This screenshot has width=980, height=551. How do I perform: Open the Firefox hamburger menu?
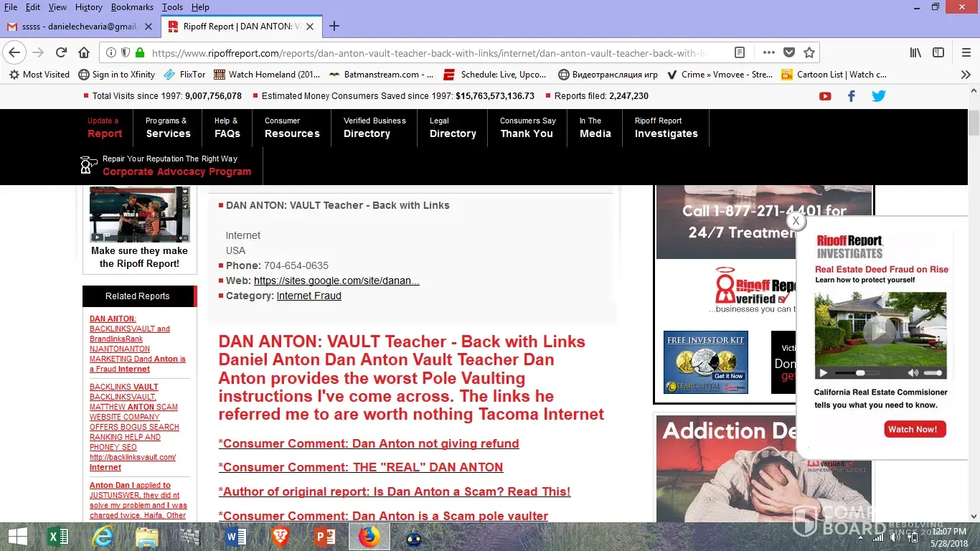[966, 52]
